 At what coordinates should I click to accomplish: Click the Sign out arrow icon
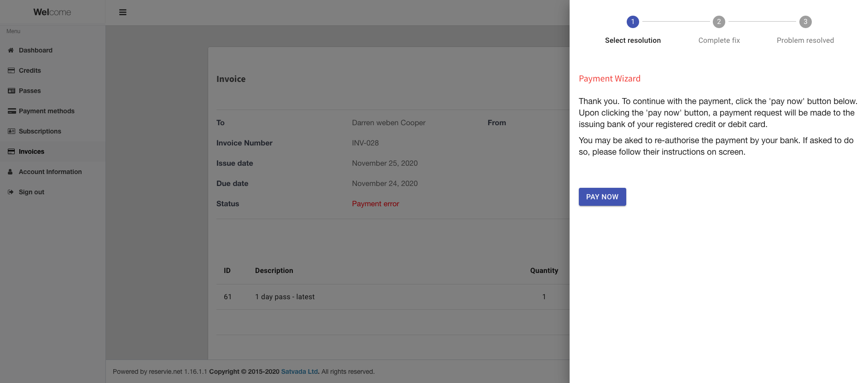point(11,192)
